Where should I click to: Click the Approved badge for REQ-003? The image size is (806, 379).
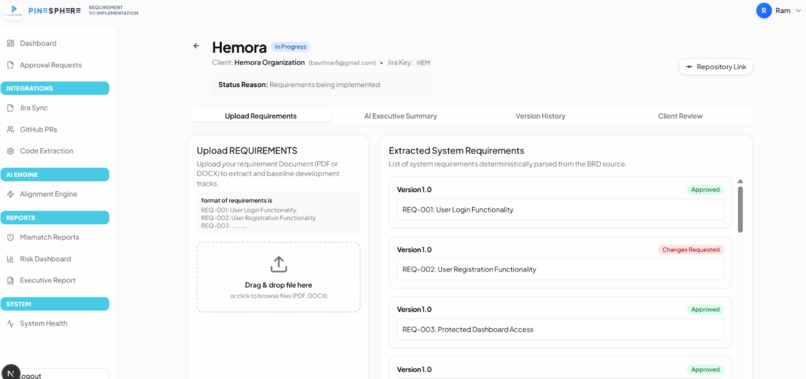[705, 310]
